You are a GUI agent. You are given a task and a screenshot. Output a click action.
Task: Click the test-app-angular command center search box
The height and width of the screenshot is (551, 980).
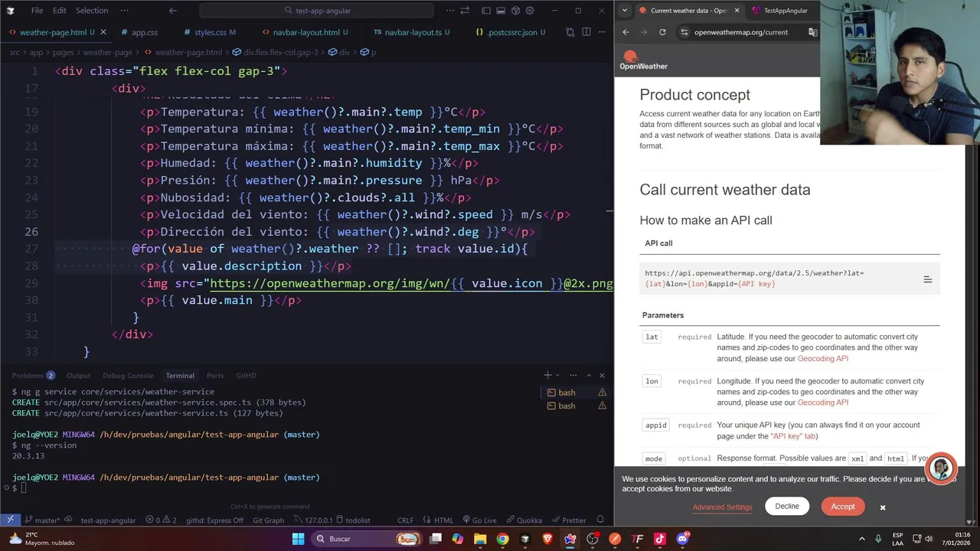[316, 11]
